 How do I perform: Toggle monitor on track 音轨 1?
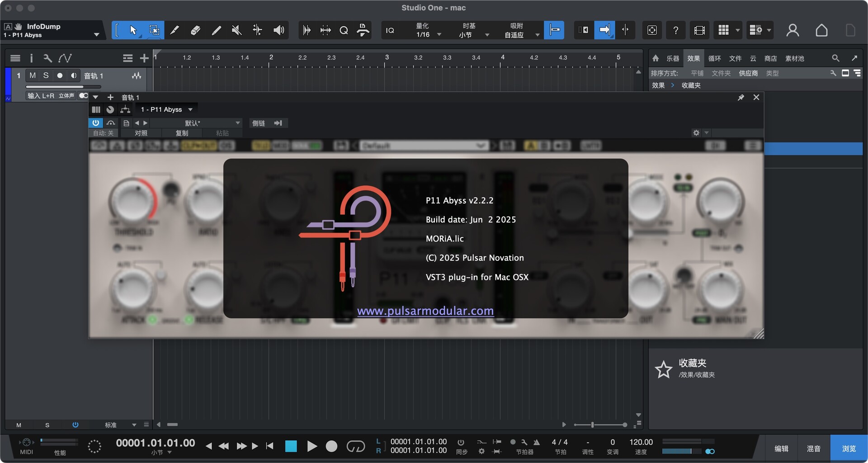74,76
